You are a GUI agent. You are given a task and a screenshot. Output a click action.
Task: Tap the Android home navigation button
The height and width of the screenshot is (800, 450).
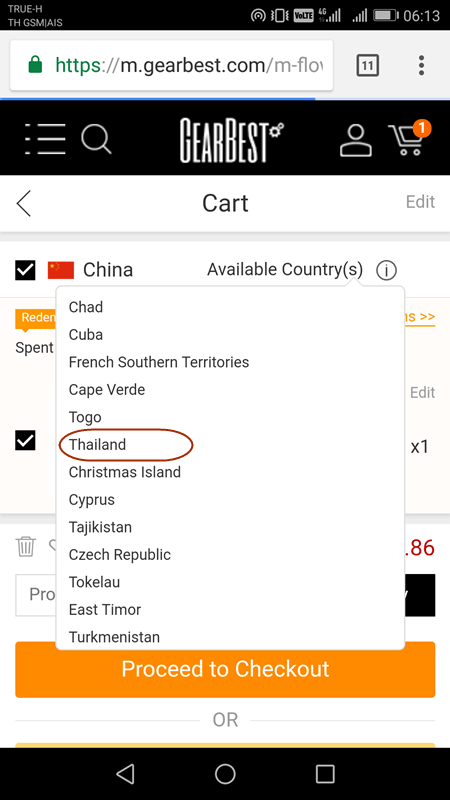(x=225, y=773)
